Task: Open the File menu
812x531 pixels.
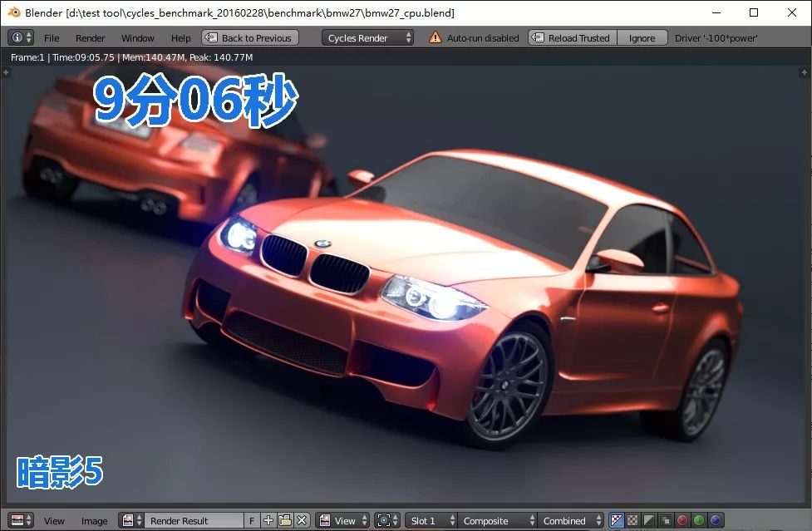Action: click(52, 38)
